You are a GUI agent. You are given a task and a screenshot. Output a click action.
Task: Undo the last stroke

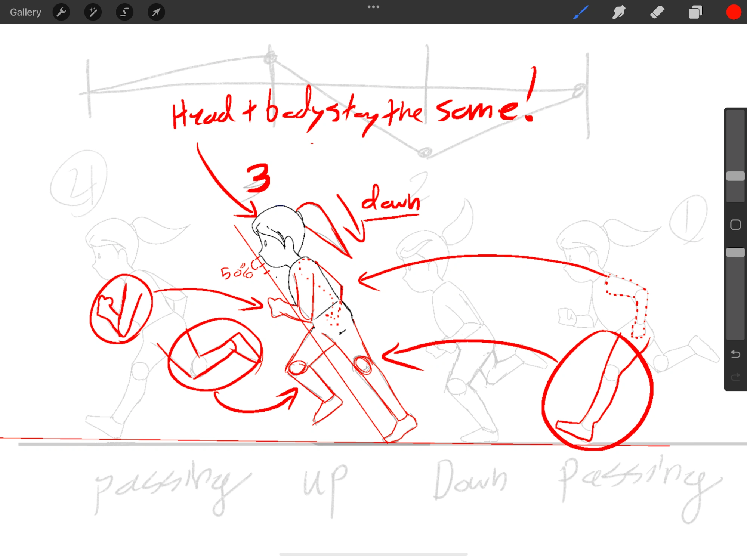[735, 353]
